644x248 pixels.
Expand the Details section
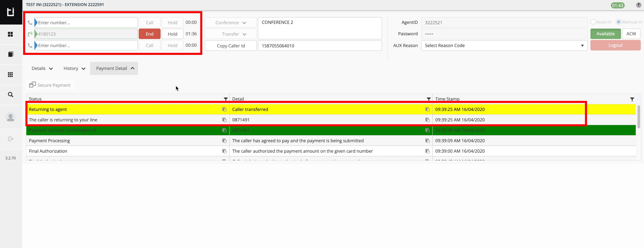(42, 68)
